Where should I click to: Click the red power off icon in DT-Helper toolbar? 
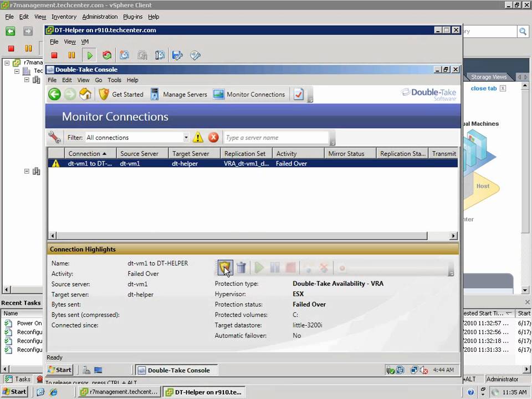coord(54,55)
